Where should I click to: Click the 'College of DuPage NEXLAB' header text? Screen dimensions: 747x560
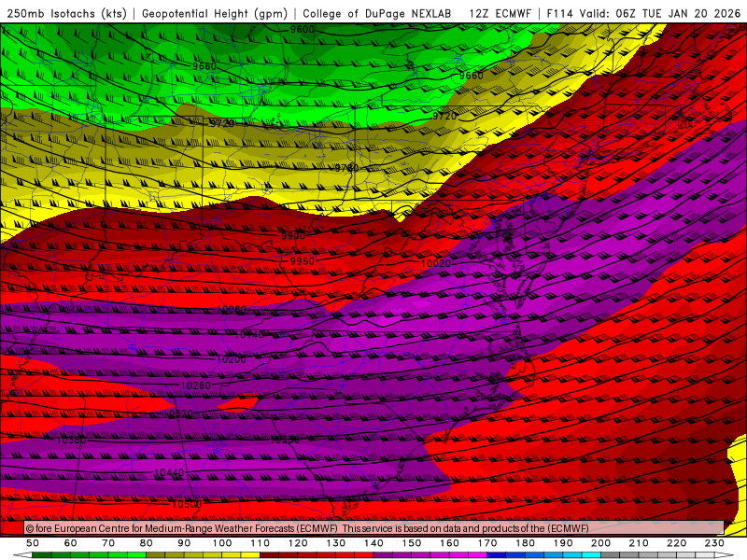[377, 14]
